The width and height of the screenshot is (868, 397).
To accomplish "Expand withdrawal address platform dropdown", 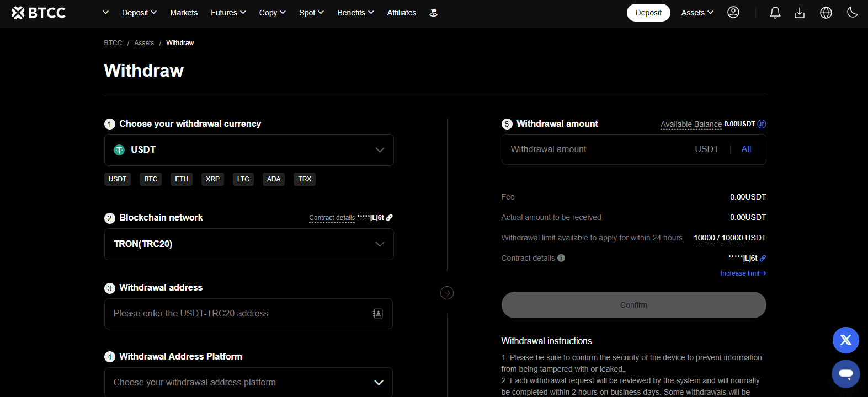I will (248, 382).
